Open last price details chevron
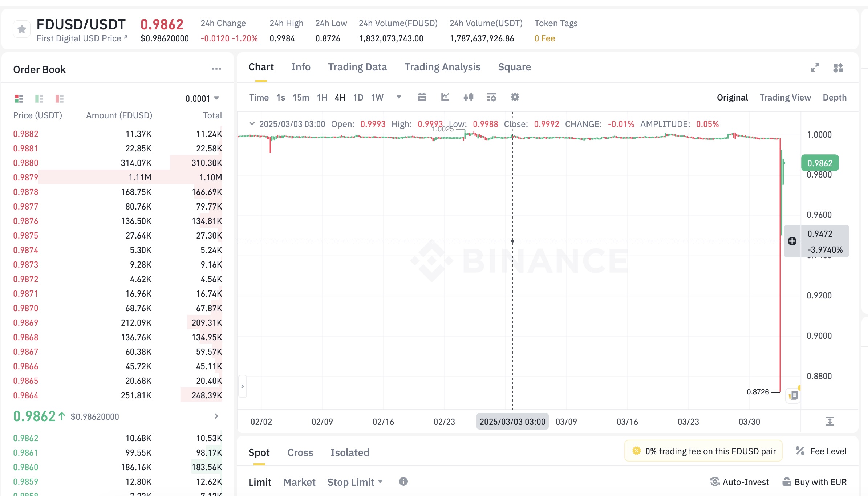The height and width of the screenshot is (496, 868). coord(216,416)
